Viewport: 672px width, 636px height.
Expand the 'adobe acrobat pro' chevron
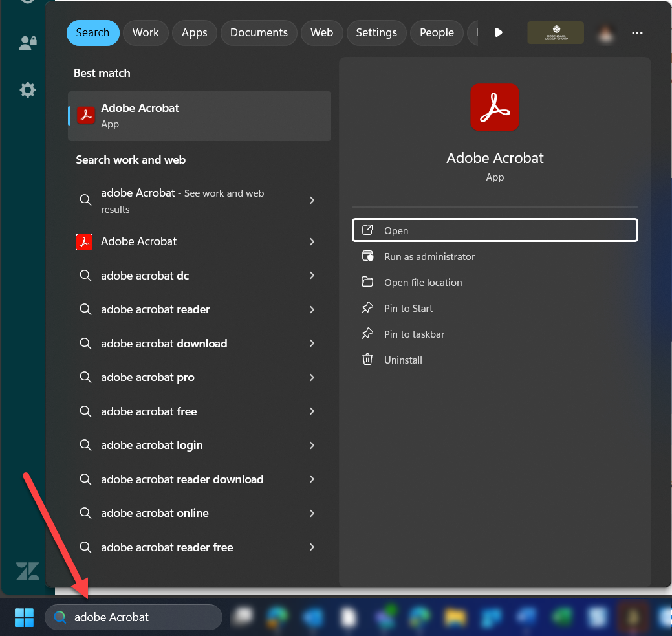312,377
